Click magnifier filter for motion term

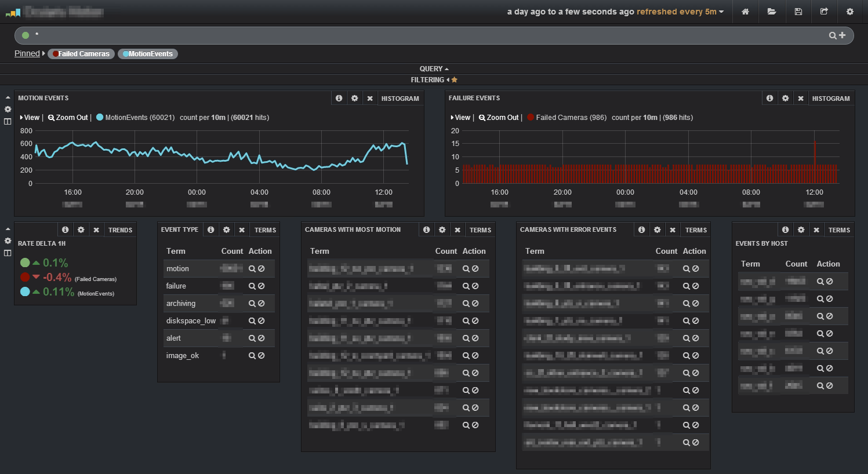[252, 269]
